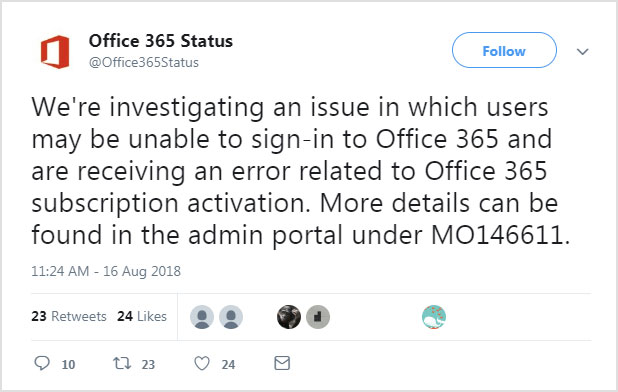View the 23 Retweets list
Viewport: 618px width, 392px height.
[x=69, y=316]
